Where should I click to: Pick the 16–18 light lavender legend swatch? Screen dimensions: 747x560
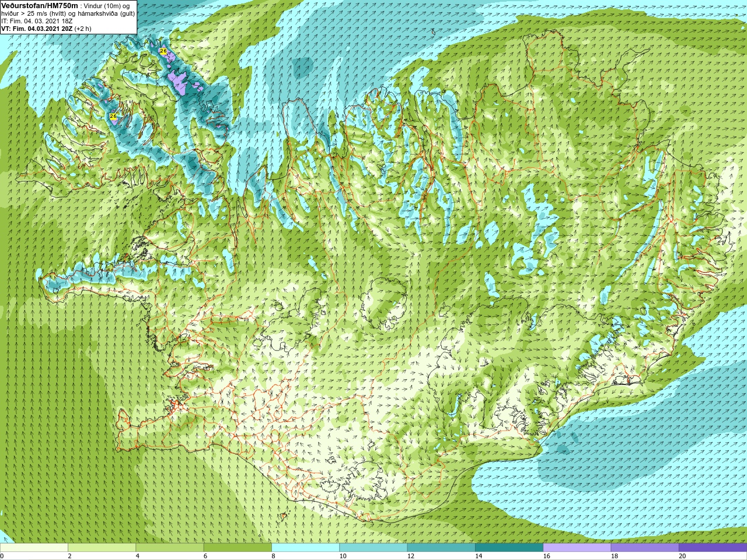click(577, 548)
